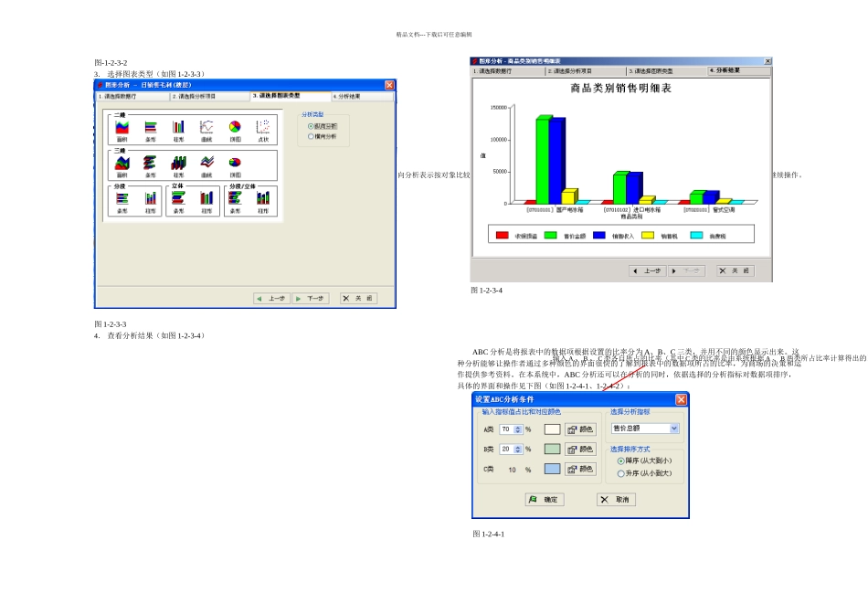Select bar chart in 分段/立体 group
This screenshot has height=614, width=868.
pos(235,198)
